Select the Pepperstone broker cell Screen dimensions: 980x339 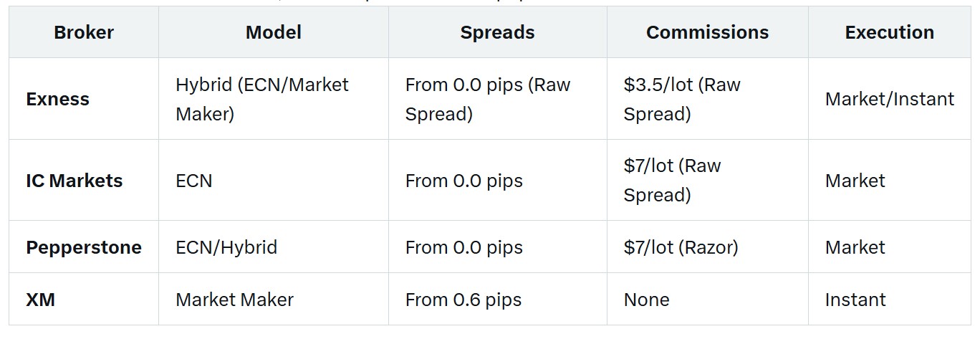(x=84, y=247)
